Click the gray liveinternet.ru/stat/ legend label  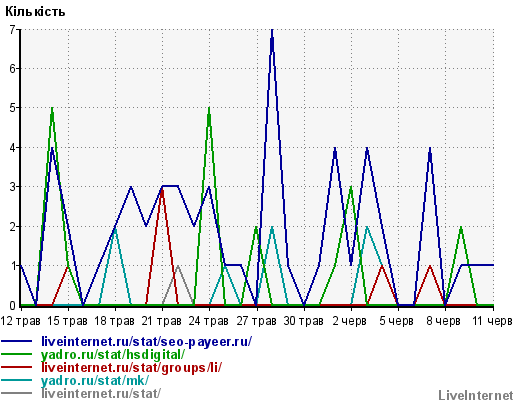pos(101,393)
